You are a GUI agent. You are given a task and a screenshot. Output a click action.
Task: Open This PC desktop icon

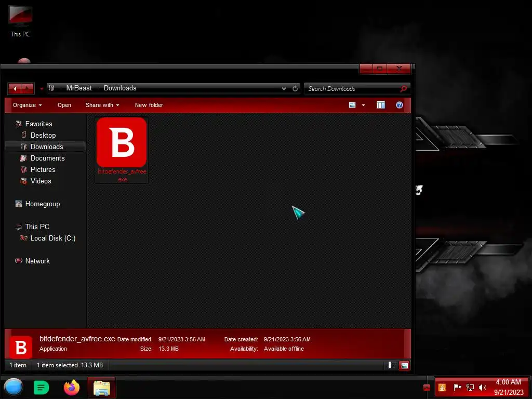click(20, 21)
